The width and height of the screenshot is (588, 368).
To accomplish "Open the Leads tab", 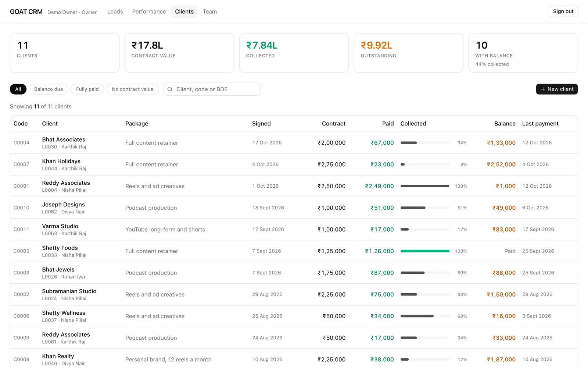I will pos(115,11).
